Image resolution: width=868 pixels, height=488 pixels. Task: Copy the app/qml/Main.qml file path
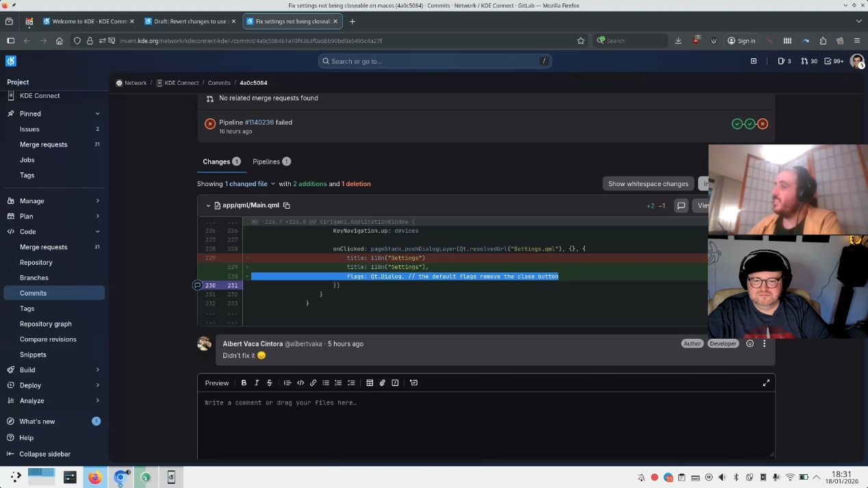[286, 205]
